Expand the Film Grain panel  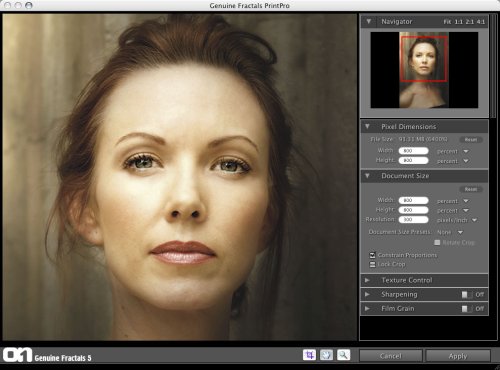click(367, 309)
